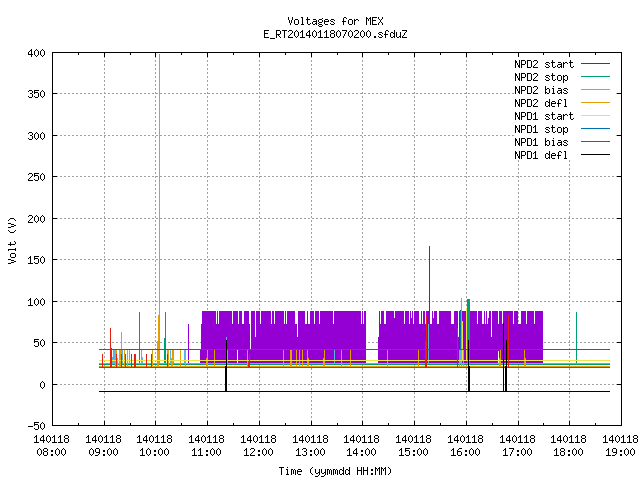Click the 12:00 x-axis time label
This screenshot has width=640, height=480.
[x=259, y=452]
